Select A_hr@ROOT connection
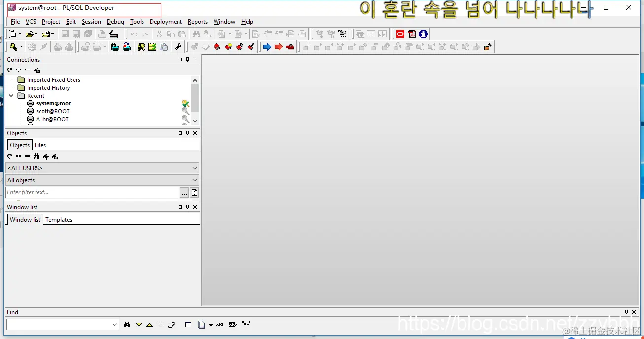 (x=52, y=119)
